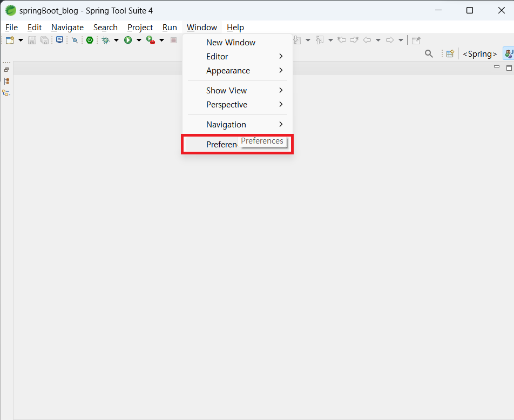514x420 pixels.
Task: Open the Edit menu
Action: tap(35, 27)
